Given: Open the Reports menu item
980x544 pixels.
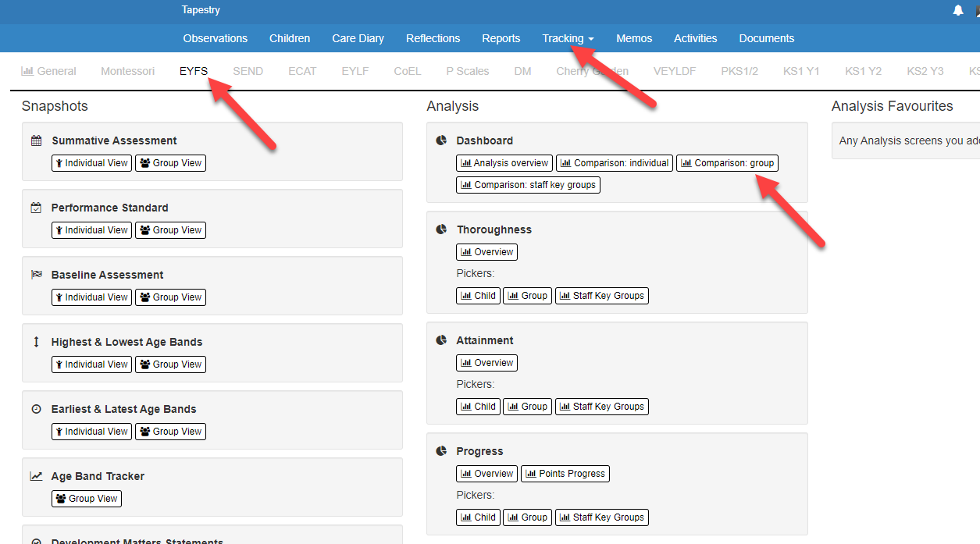Looking at the screenshot, I should click(x=501, y=38).
